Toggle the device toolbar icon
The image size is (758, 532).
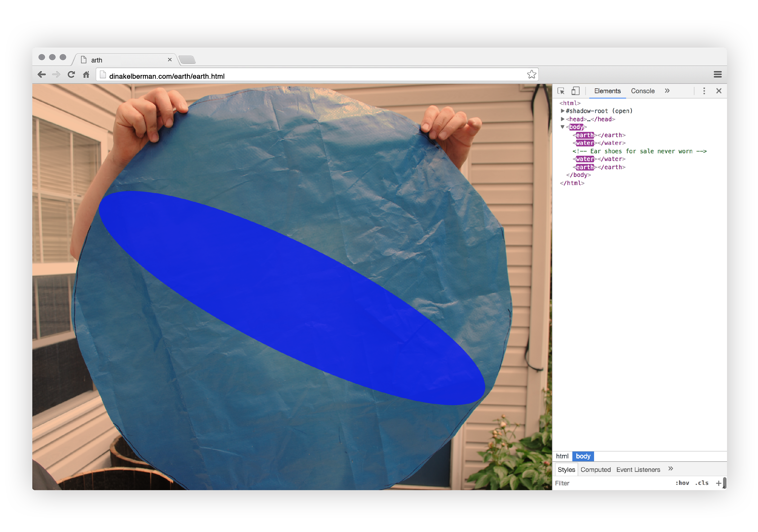click(576, 91)
